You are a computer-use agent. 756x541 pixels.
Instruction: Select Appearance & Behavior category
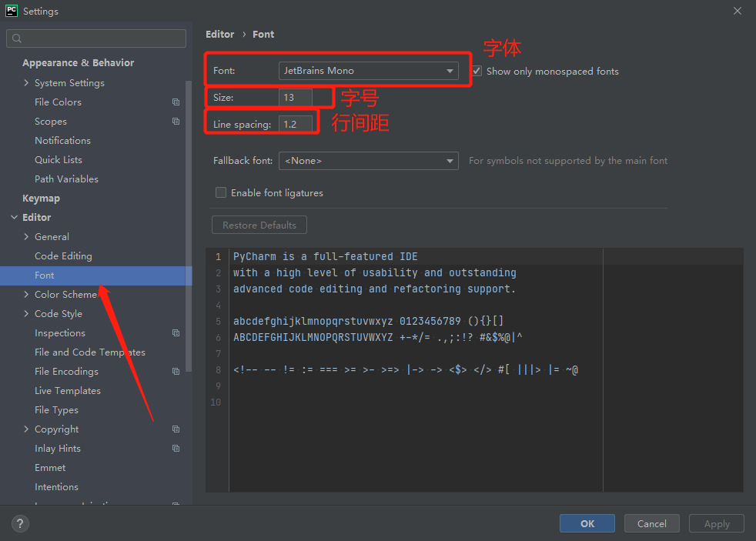[x=78, y=62]
